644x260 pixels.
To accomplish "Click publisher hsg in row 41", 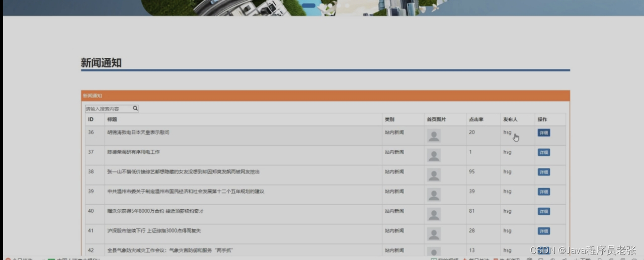I will (507, 230).
